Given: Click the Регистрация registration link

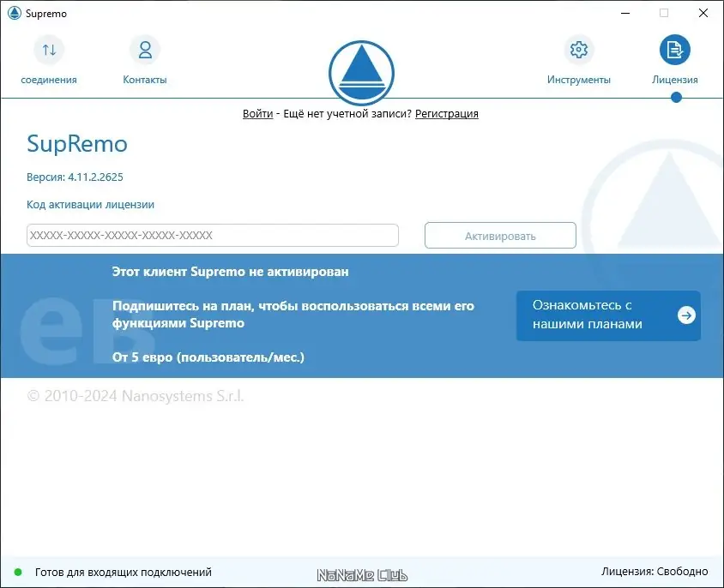Looking at the screenshot, I should [447, 113].
